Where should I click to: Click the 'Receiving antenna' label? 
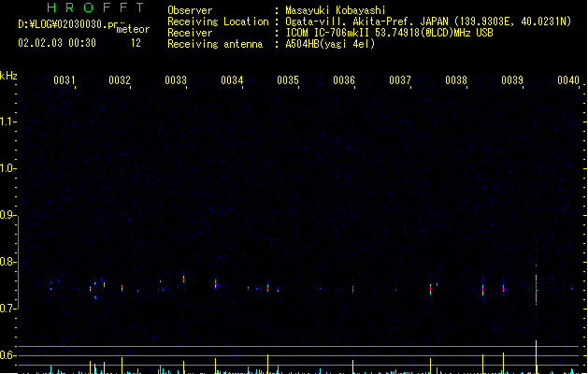click(x=215, y=44)
